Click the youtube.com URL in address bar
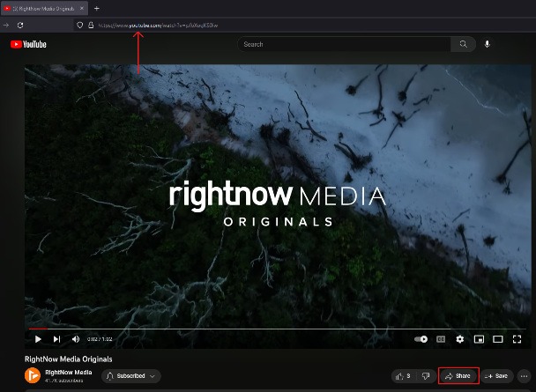Image resolution: width=536 pixels, height=392 pixels. tap(158, 26)
